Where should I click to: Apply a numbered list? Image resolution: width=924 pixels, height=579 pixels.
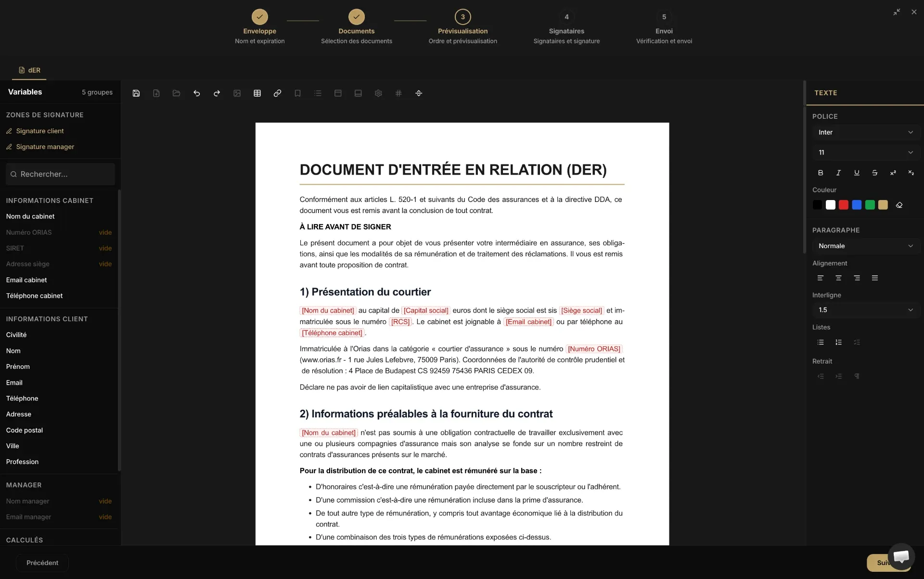pos(839,342)
